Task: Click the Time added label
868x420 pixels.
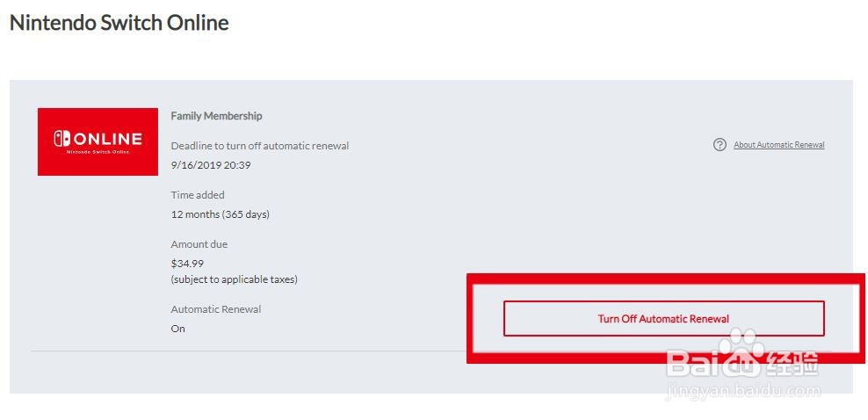Action: 198,195
